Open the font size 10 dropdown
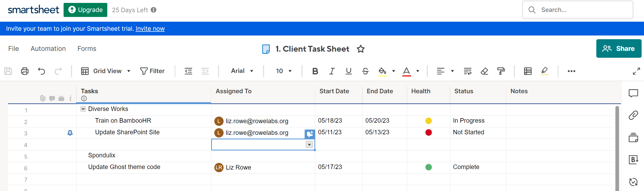The width and height of the screenshot is (644, 191). 284,71
